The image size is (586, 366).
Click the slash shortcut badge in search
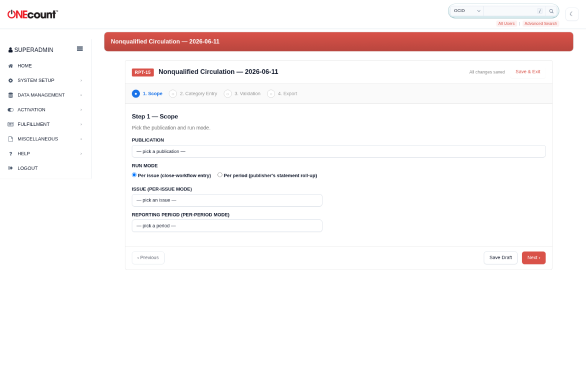[x=540, y=11]
